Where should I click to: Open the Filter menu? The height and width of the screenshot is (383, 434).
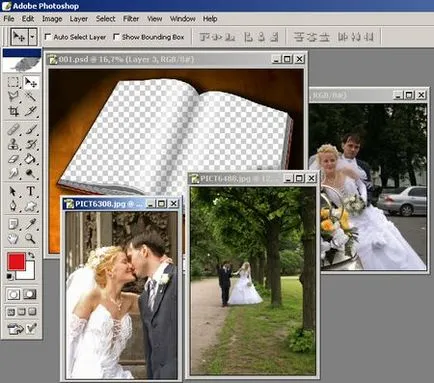click(x=131, y=19)
